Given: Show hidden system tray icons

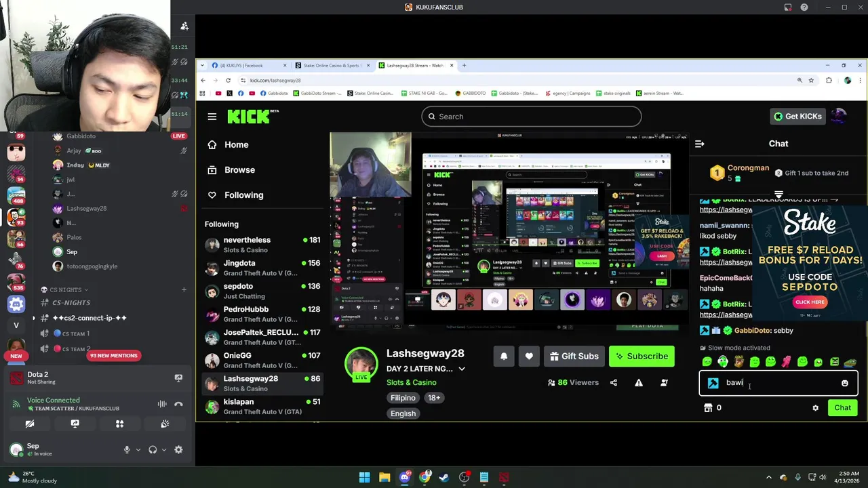Looking at the screenshot, I should (768, 477).
